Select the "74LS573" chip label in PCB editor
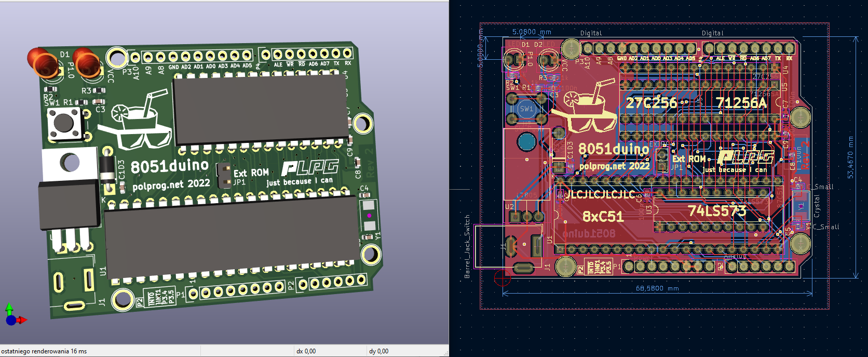Screen dimensions: 868x357 (x=717, y=210)
